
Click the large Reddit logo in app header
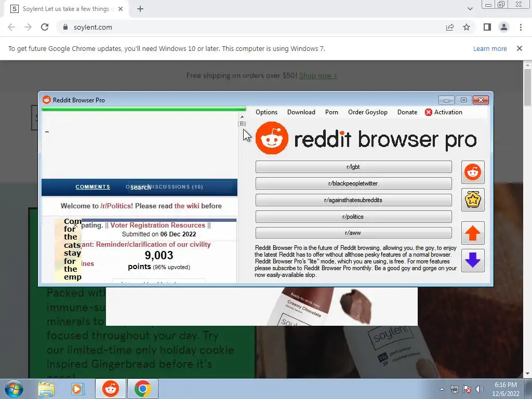272,138
